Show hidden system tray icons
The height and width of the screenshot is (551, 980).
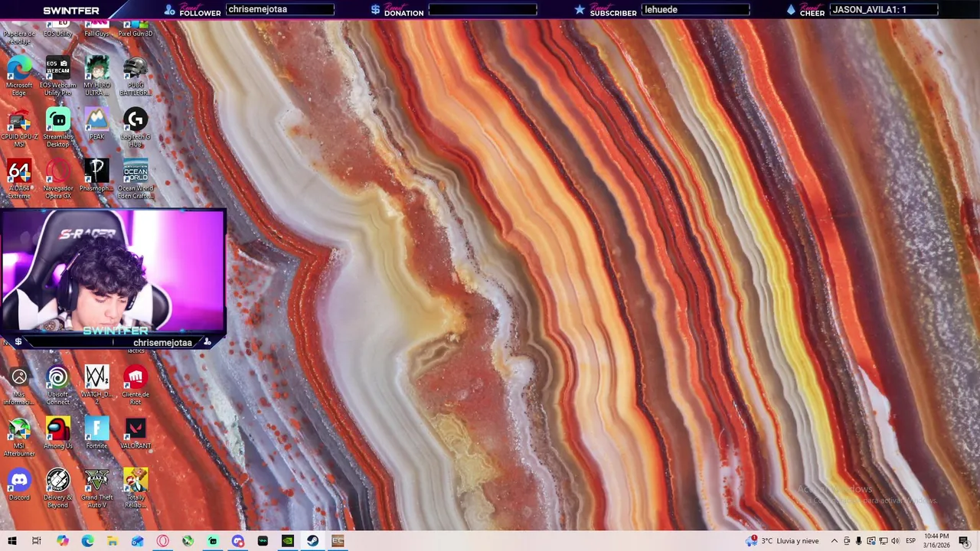click(x=835, y=541)
